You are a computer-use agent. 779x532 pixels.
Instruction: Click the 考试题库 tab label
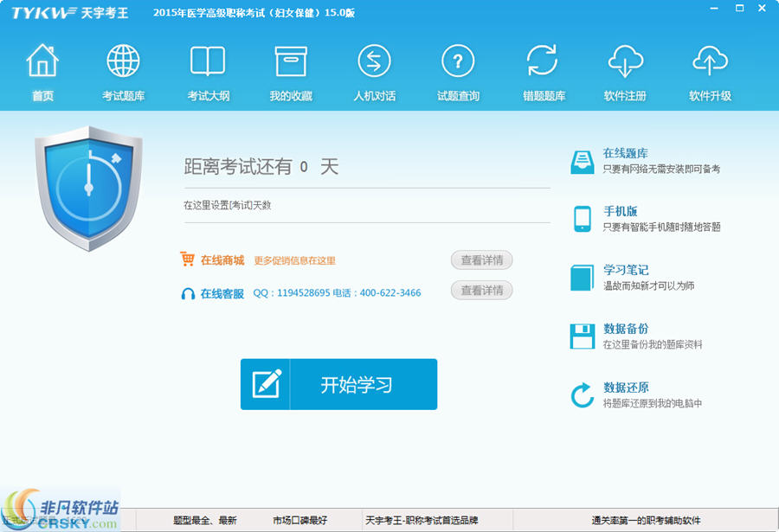coord(123,96)
